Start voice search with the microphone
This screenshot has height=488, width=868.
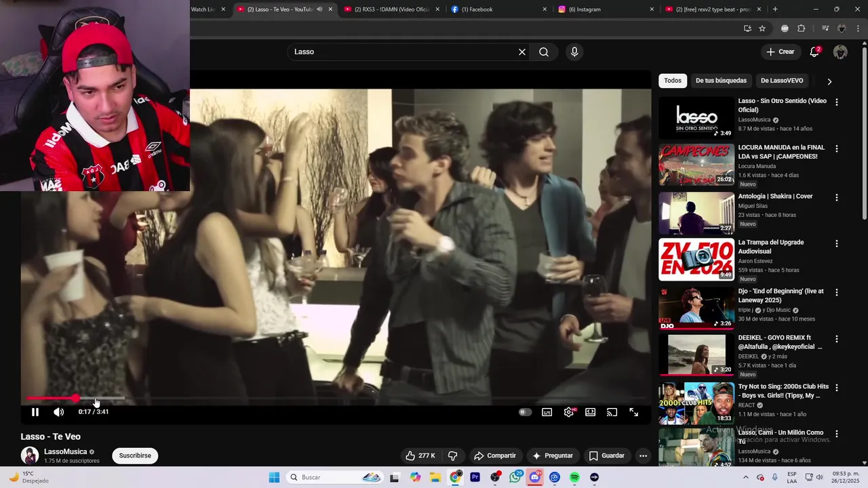(574, 52)
